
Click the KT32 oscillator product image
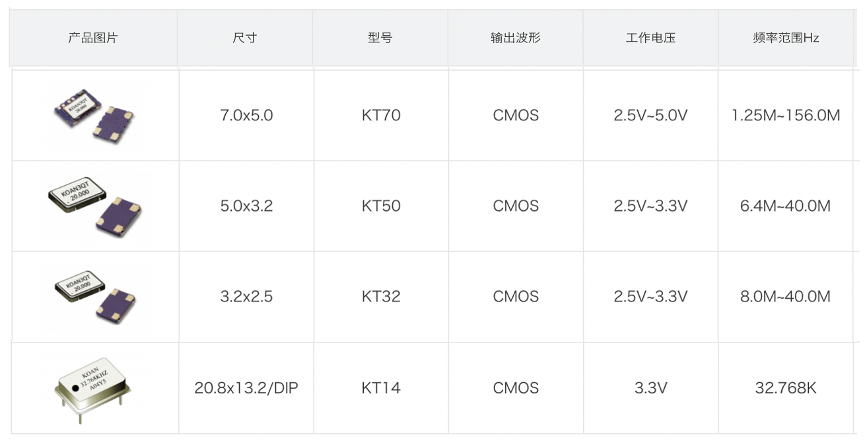click(95, 297)
